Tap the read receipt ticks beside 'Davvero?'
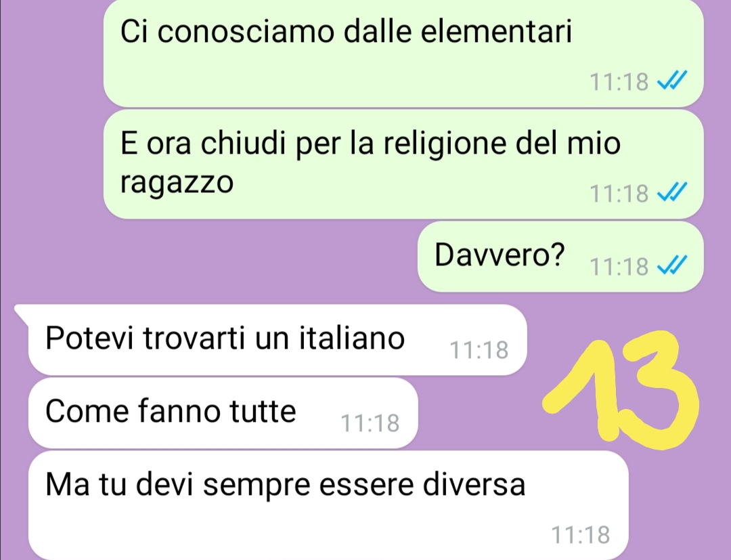The width and height of the screenshot is (731, 560). tap(672, 265)
